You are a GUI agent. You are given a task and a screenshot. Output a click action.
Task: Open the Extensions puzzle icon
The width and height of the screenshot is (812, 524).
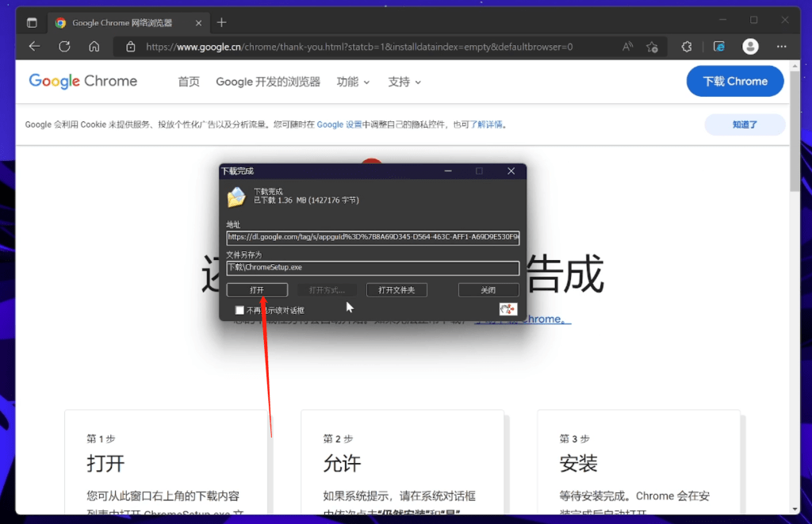coord(687,47)
